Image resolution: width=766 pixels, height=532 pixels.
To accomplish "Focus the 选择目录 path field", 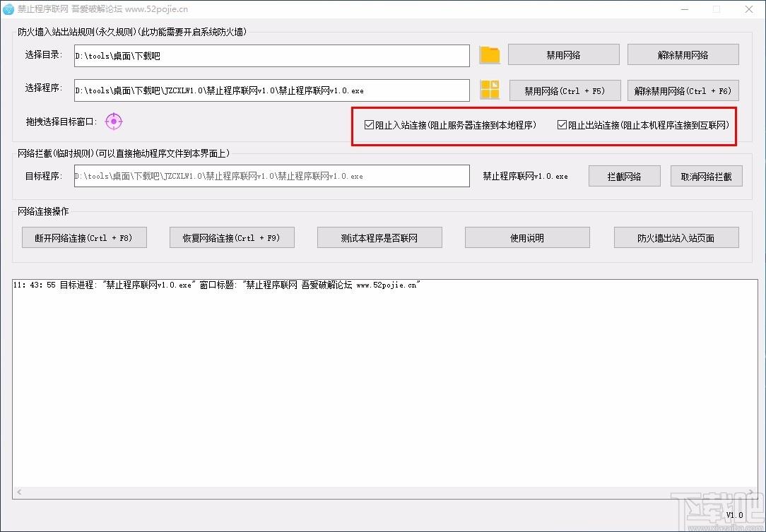I will (x=272, y=56).
